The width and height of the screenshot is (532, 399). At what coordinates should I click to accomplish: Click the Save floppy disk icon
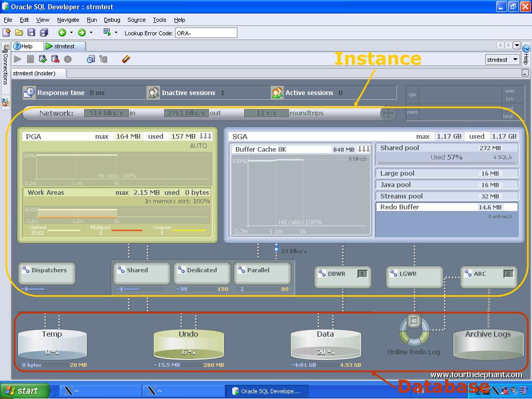tap(31, 33)
